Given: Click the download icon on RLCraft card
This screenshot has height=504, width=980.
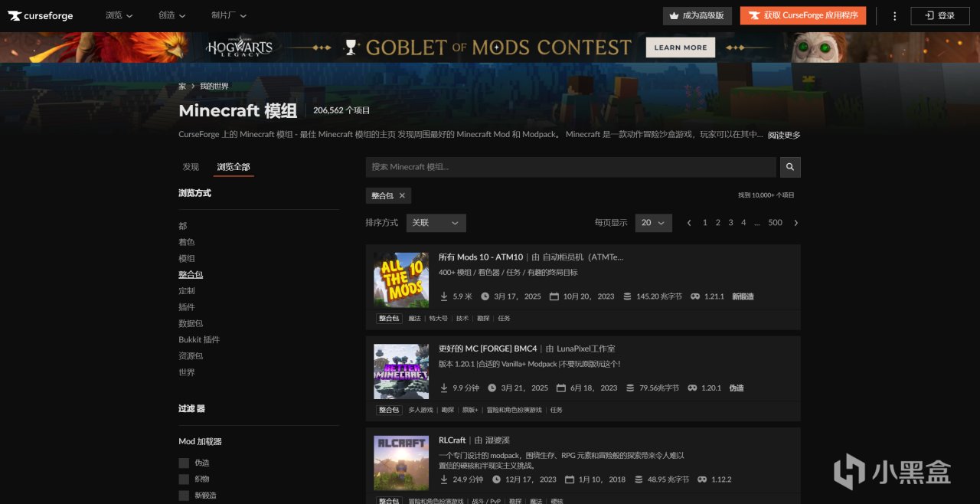Looking at the screenshot, I should [x=444, y=479].
